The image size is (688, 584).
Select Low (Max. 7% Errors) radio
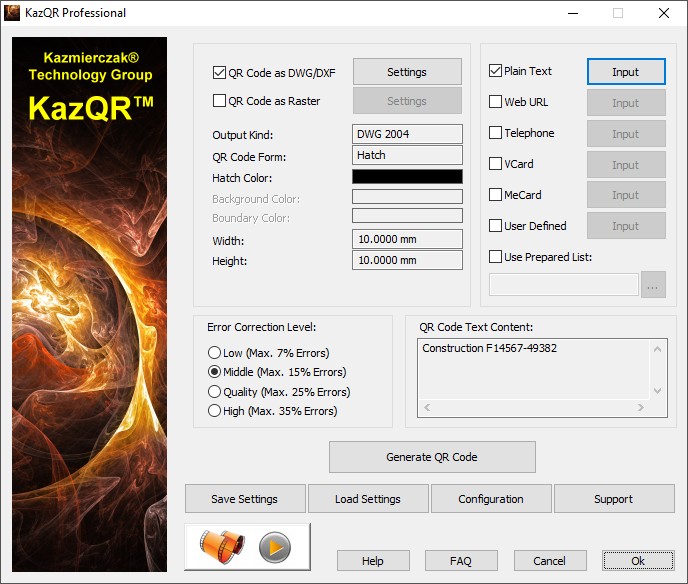(x=214, y=352)
